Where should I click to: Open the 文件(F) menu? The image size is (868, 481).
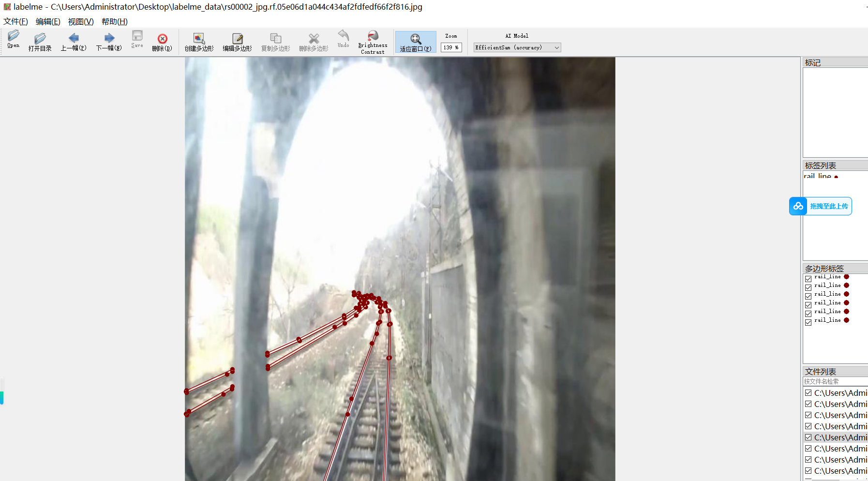click(x=15, y=21)
